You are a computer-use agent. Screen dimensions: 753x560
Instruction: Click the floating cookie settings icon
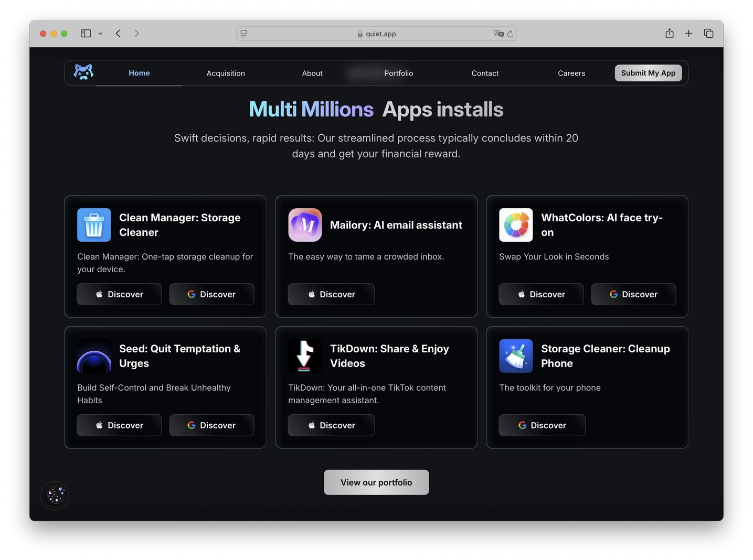[x=55, y=496]
